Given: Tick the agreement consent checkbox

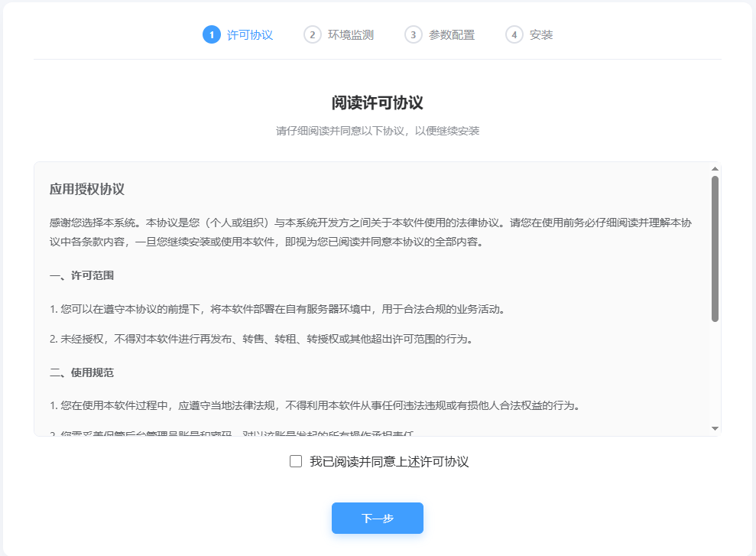Looking at the screenshot, I should coord(296,461).
